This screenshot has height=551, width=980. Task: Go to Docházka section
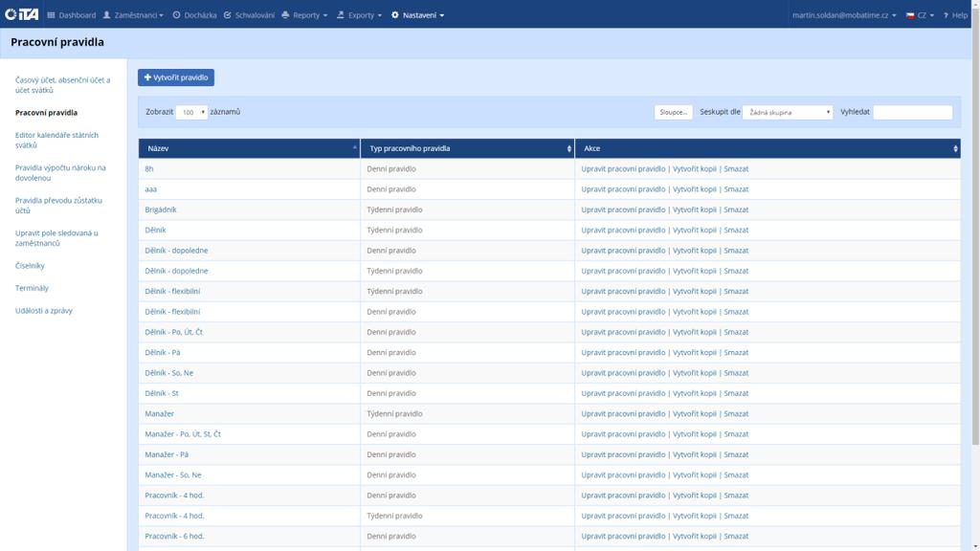tap(194, 15)
